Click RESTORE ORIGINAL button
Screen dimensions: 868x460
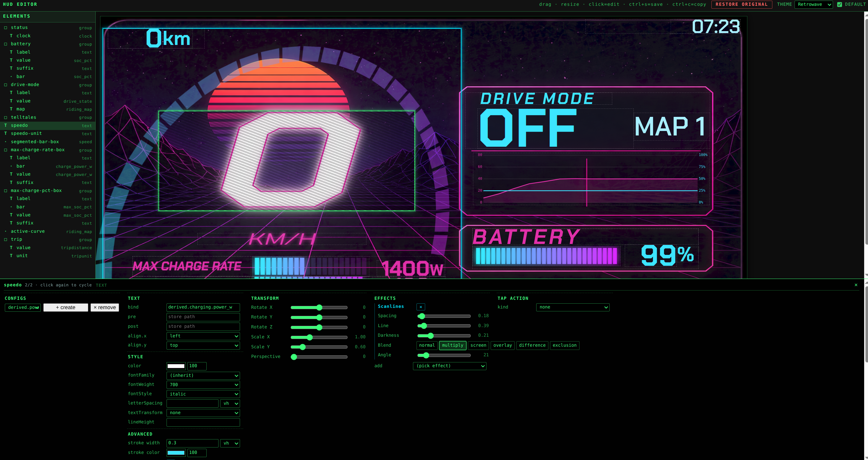click(x=741, y=4)
